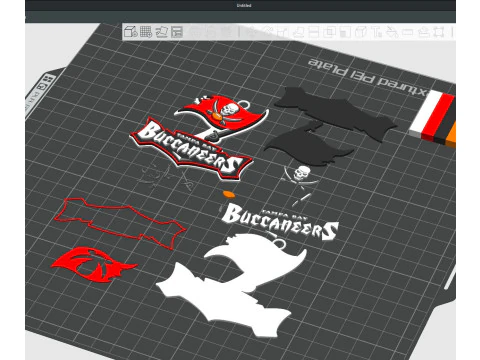Select the red color bar object

pos(437,117)
